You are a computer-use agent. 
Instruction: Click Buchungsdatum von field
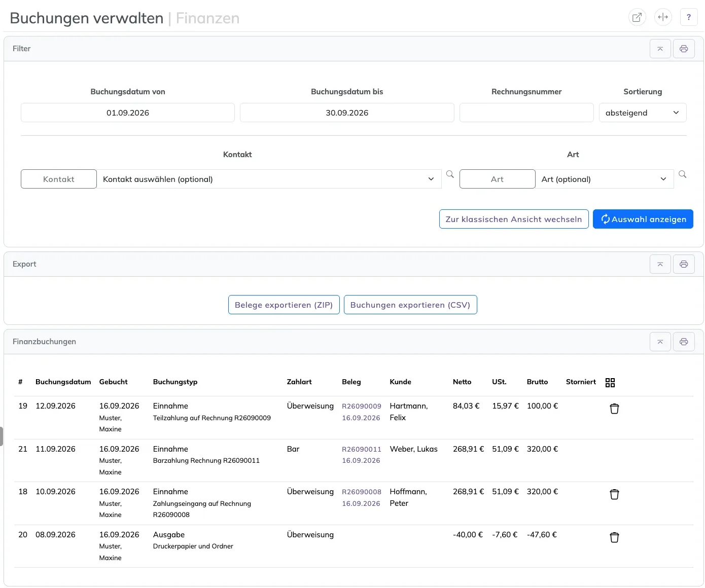(128, 113)
